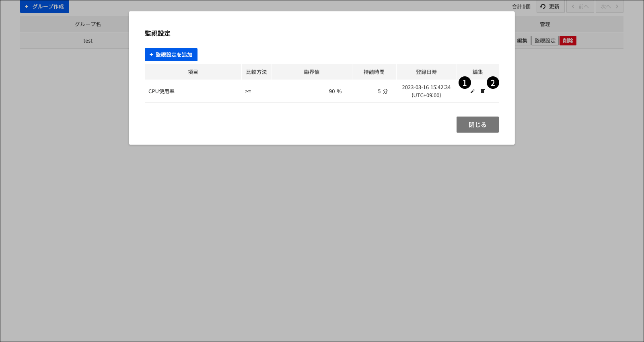Click the pencil edit icon for CPU使用率
This screenshot has height=342, width=644.
tap(473, 91)
